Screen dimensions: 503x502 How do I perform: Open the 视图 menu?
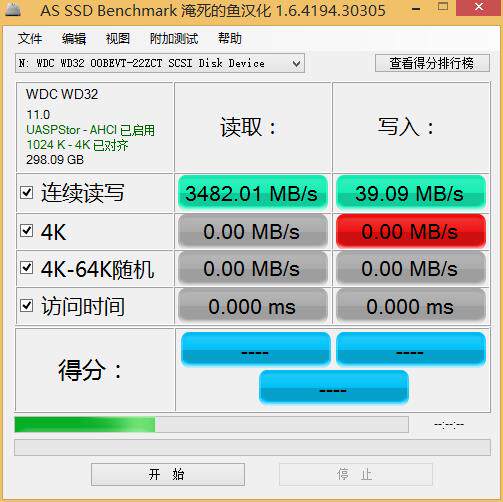117,39
